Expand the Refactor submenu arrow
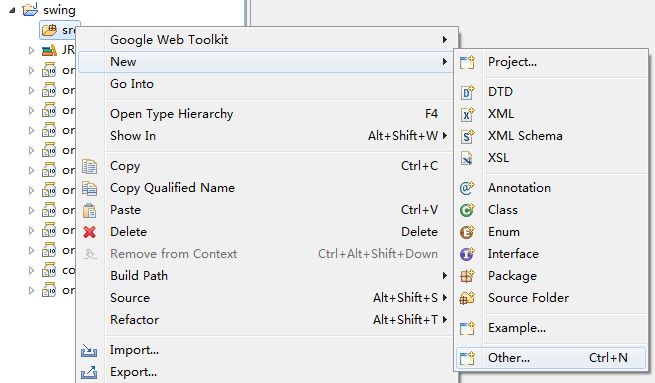The width and height of the screenshot is (655, 383). click(445, 320)
